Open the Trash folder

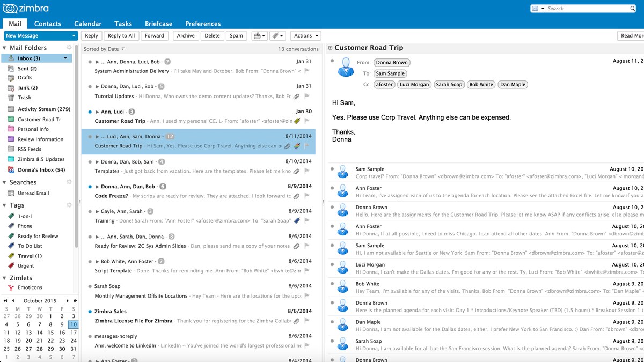pos(25,98)
